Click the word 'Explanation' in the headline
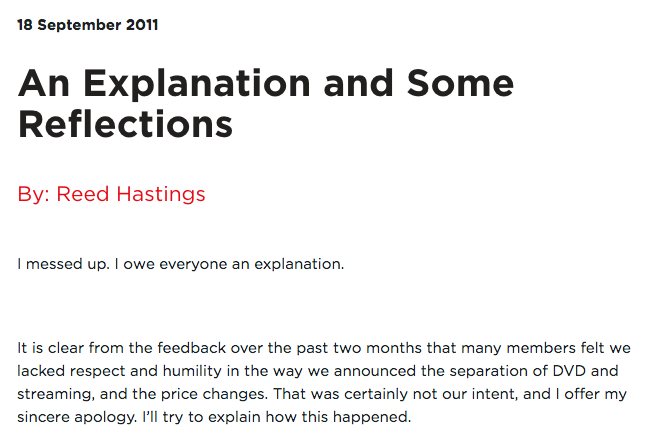This screenshot has height=438, width=650. pos(197,84)
